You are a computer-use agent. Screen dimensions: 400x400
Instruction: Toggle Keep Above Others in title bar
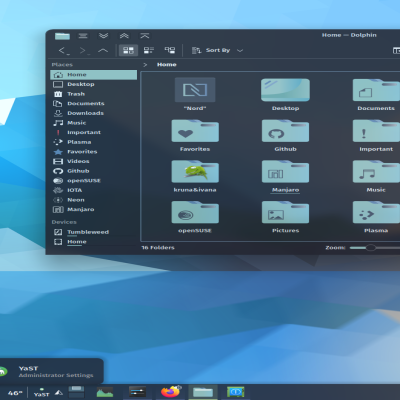pyautogui.click(x=124, y=36)
